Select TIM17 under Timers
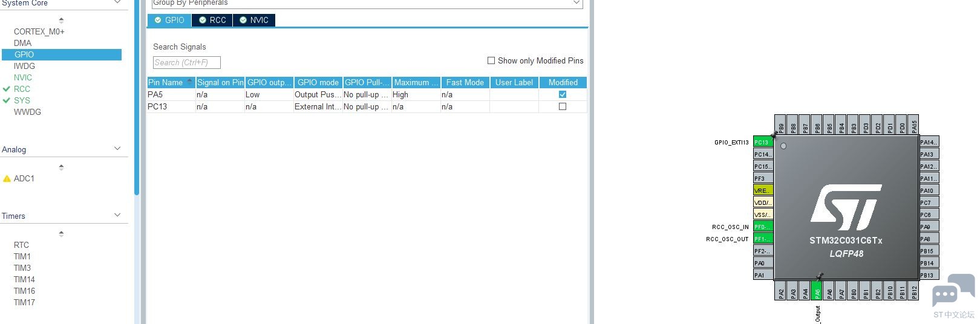 24,302
